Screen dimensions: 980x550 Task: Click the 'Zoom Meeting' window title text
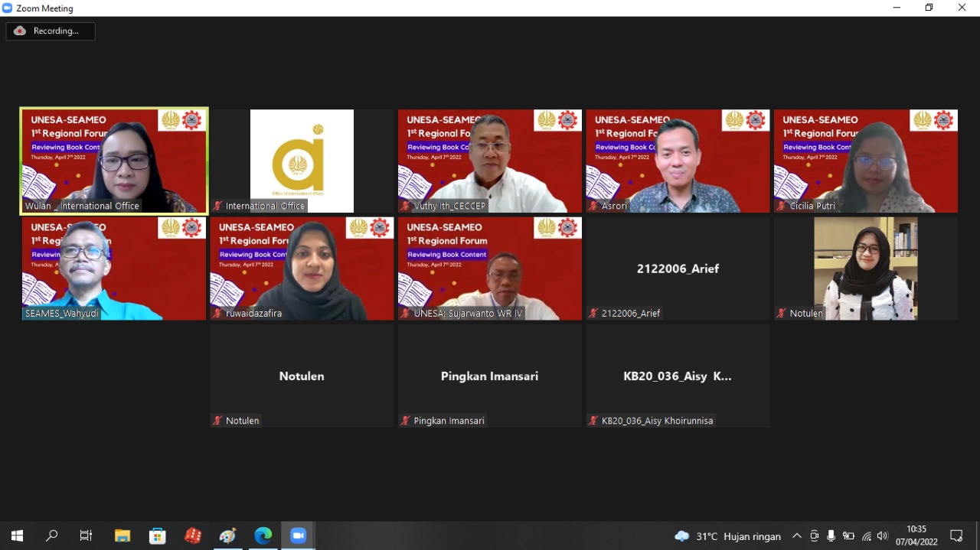[x=45, y=8]
